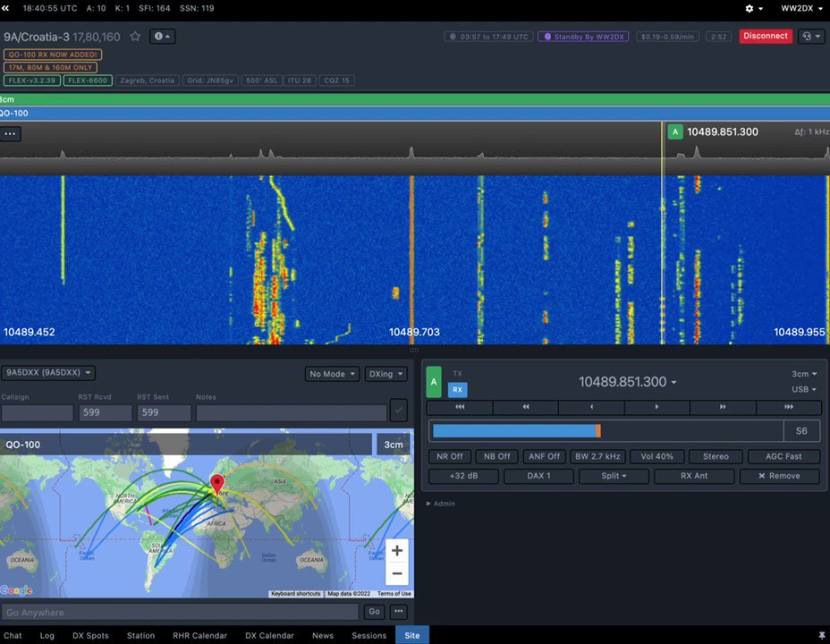Open the settings gear menu

(x=754, y=8)
